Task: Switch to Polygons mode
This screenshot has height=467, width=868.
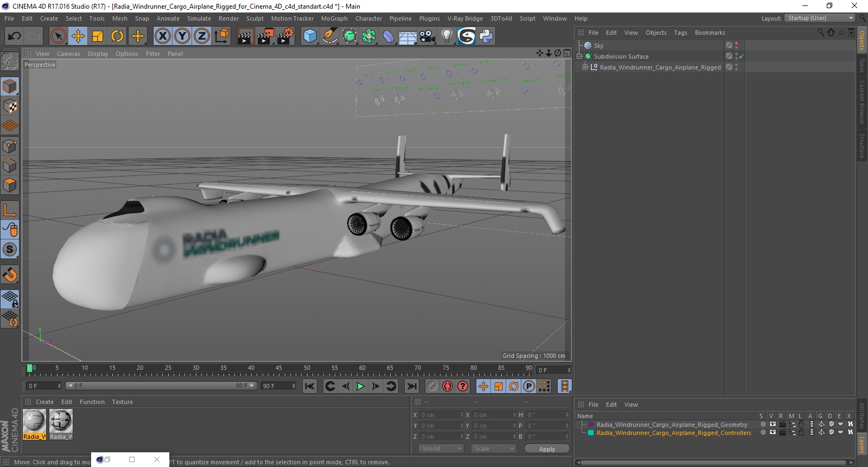Action: (10, 185)
